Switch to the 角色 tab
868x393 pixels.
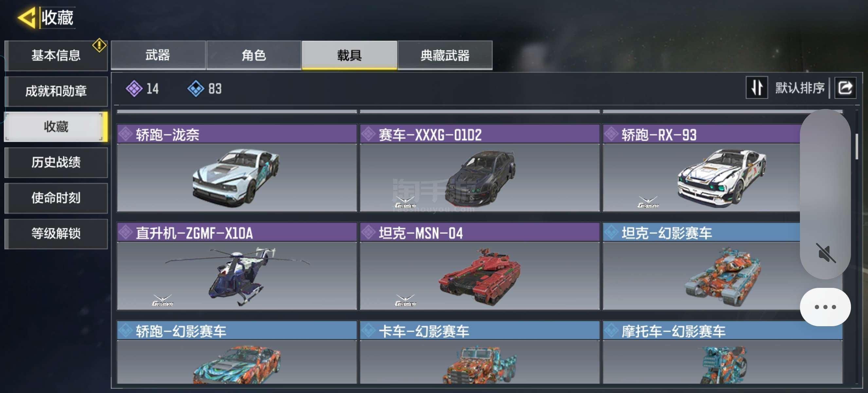(254, 55)
